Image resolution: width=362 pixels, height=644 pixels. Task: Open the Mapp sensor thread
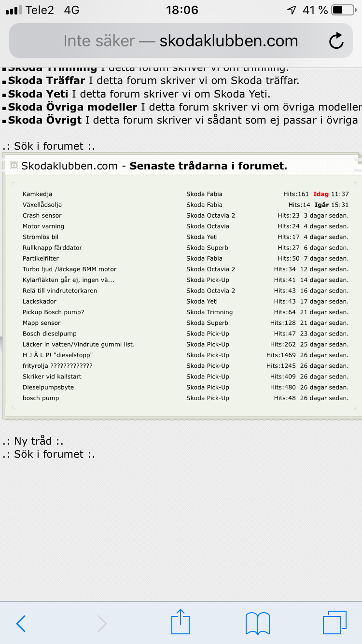(x=42, y=323)
